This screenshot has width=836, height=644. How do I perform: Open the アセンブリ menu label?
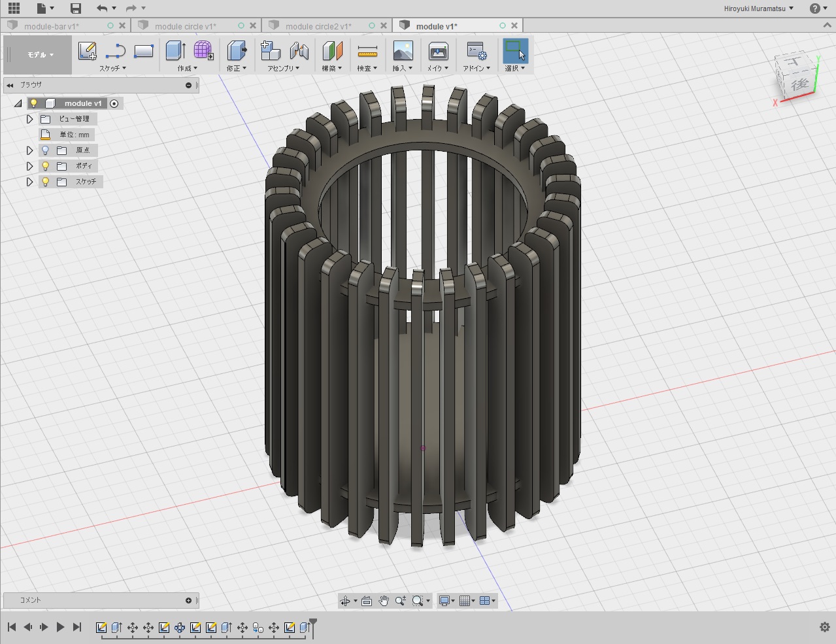pos(283,68)
